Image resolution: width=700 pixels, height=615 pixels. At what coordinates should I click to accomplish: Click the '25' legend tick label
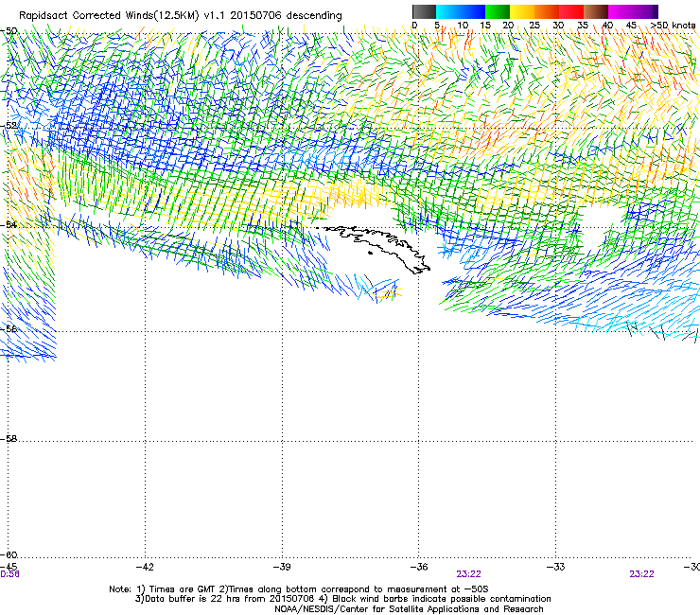click(534, 26)
